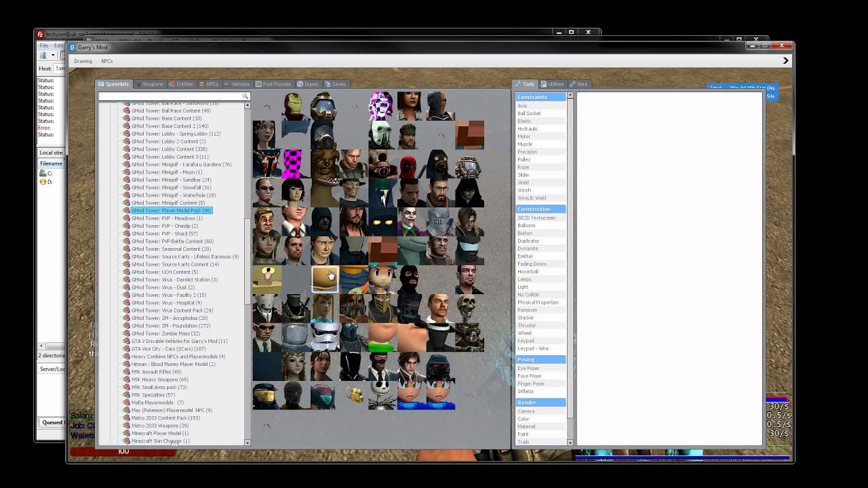868x488 pixels.
Task: Pick the Agent Smith sunglasses suit icon
Action: point(267,338)
